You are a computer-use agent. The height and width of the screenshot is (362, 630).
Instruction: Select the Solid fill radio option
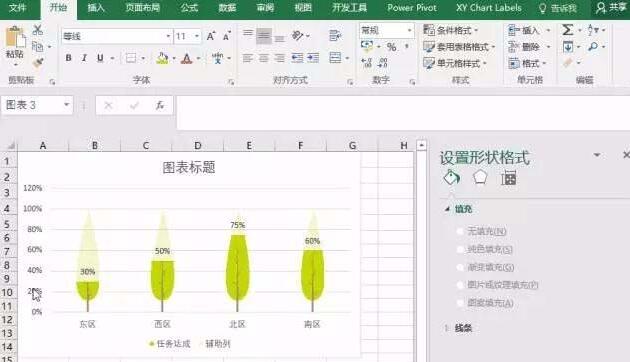point(460,249)
